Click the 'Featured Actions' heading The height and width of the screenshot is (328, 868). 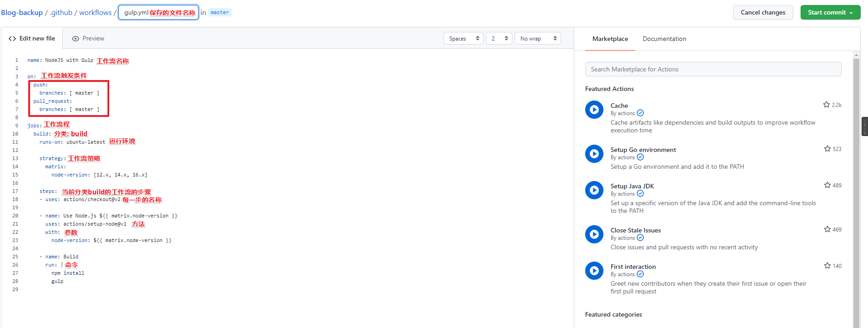[609, 89]
